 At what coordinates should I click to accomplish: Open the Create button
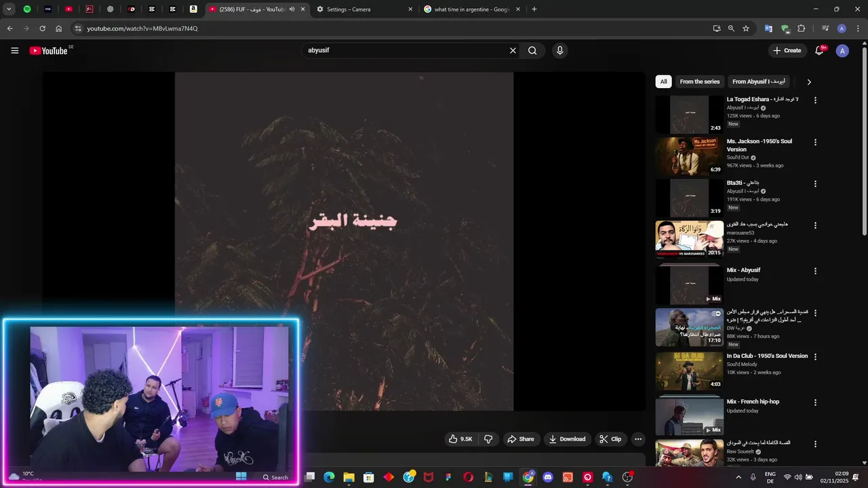787,50
